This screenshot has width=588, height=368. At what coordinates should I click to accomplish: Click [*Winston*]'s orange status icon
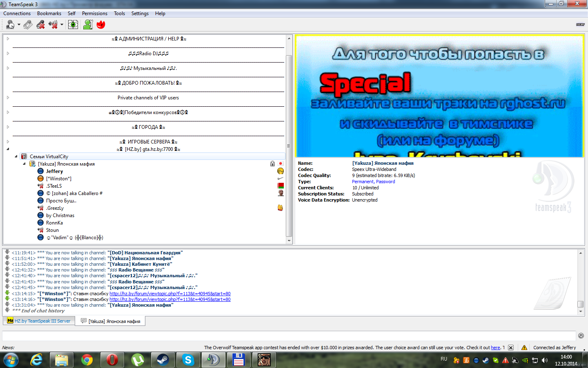tap(40, 179)
